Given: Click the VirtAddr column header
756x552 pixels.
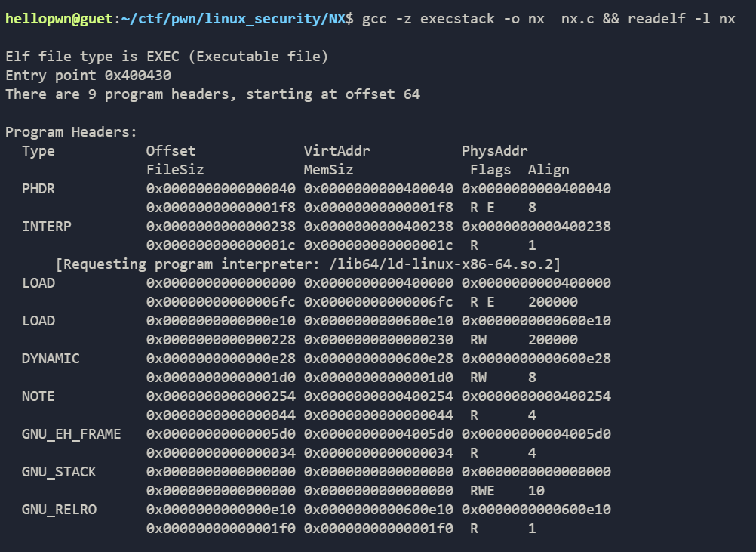Looking at the screenshot, I should (x=337, y=151).
